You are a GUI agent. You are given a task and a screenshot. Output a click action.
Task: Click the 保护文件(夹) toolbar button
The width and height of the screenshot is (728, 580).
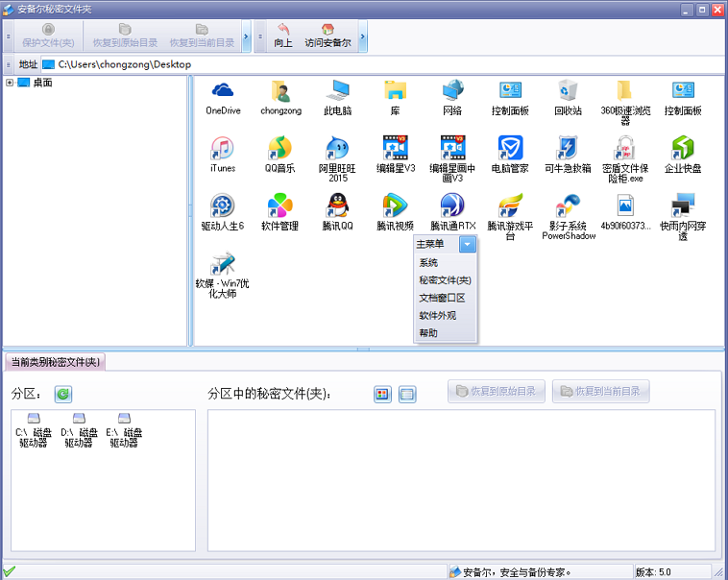pos(48,36)
